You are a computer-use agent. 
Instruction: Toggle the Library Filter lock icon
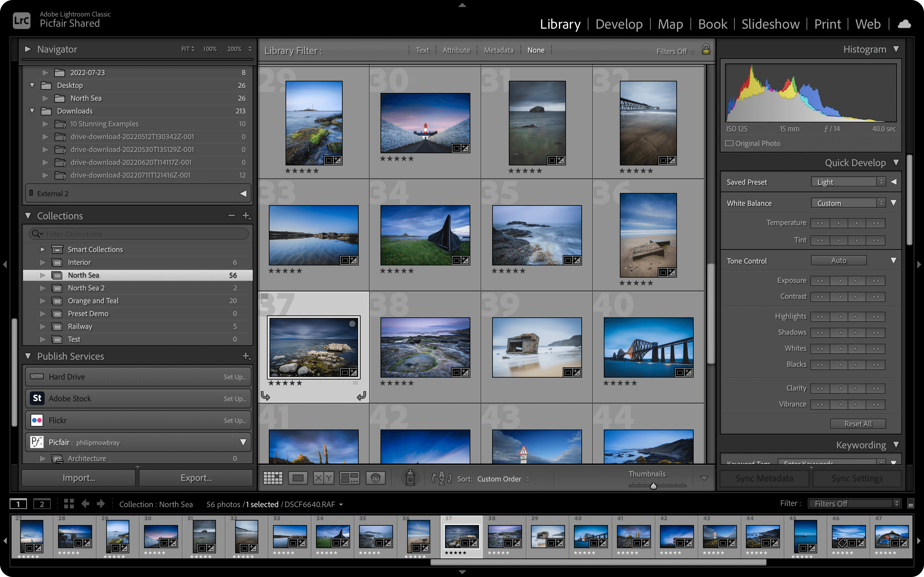pyautogui.click(x=706, y=50)
